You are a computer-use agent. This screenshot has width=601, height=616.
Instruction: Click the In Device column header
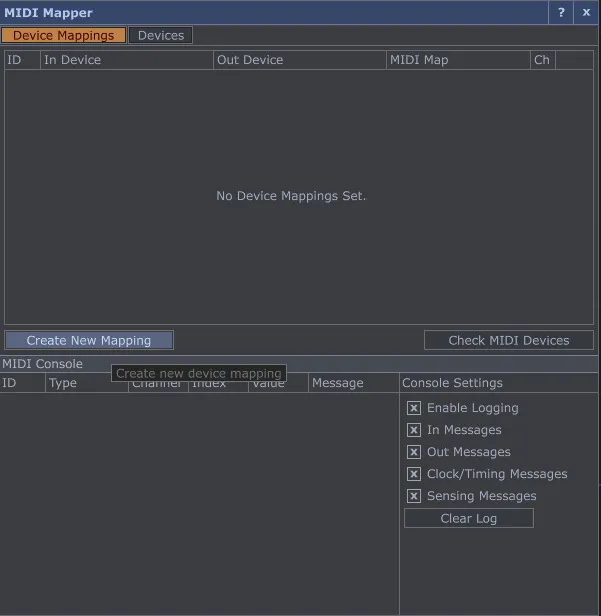[127, 60]
